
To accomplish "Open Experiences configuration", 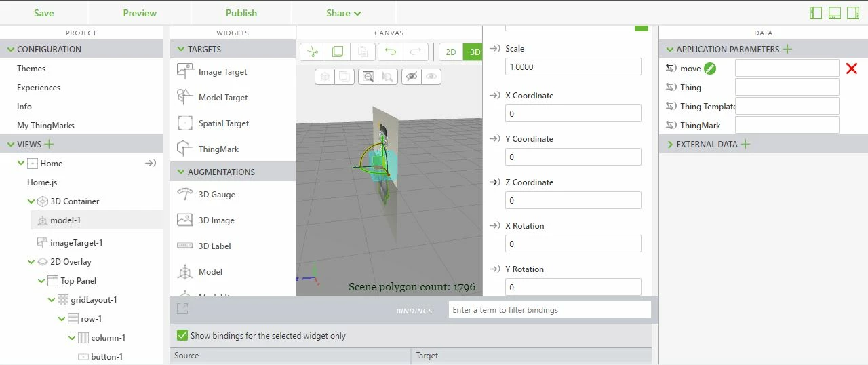I will [39, 87].
